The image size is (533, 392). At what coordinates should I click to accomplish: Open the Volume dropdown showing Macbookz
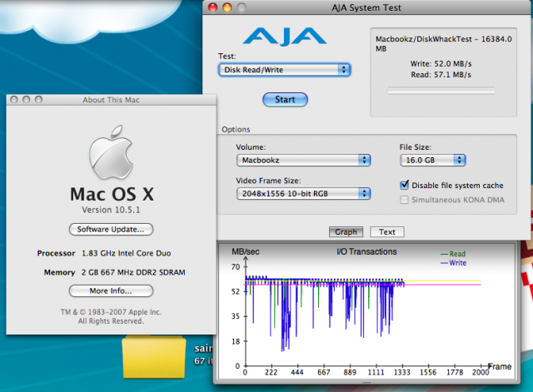303,160
